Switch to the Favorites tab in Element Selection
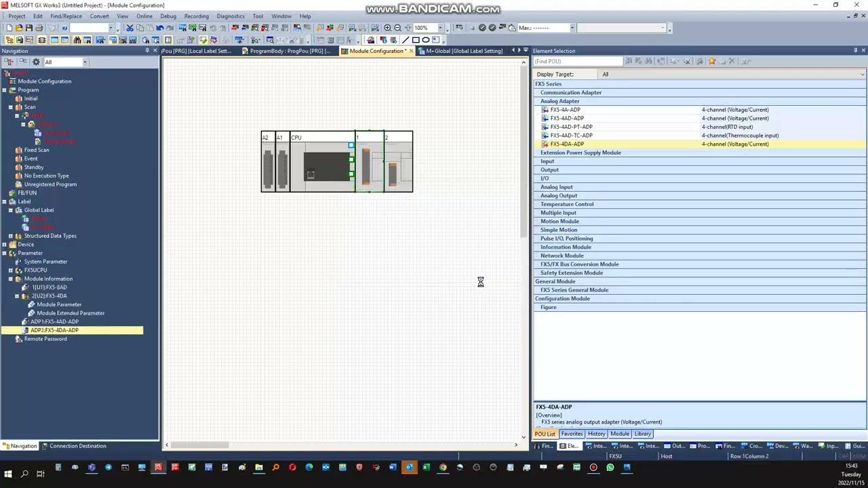This screenshot has width=868, height=488. point(572,434)
